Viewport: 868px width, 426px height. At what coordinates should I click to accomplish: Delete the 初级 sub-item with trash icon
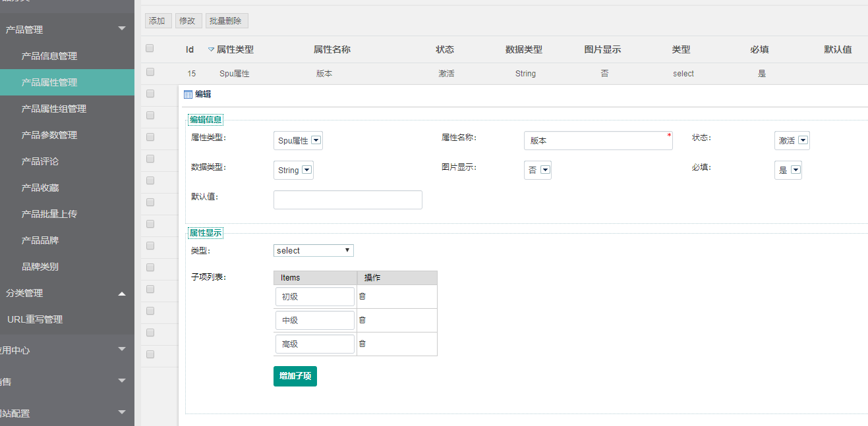[x=362, y=296]
